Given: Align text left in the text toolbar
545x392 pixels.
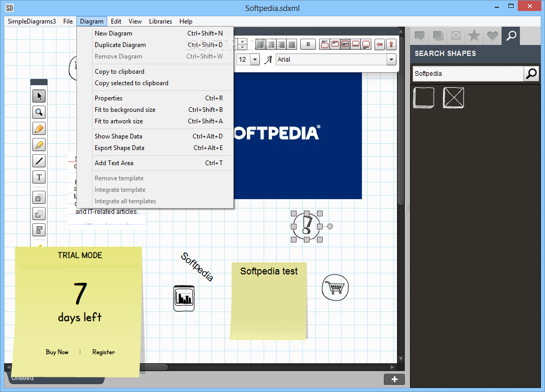Looking at the screenshot, I should pos(260,44).
